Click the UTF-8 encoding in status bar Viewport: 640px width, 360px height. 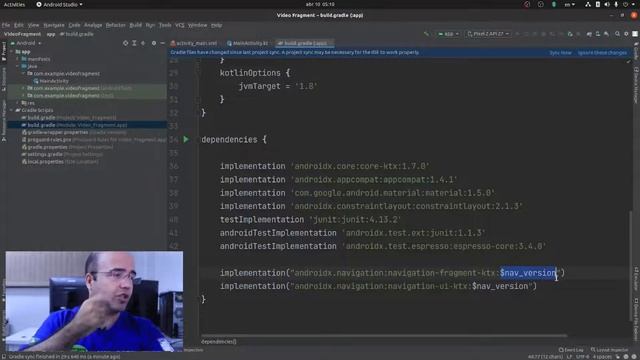coord(582,357)
